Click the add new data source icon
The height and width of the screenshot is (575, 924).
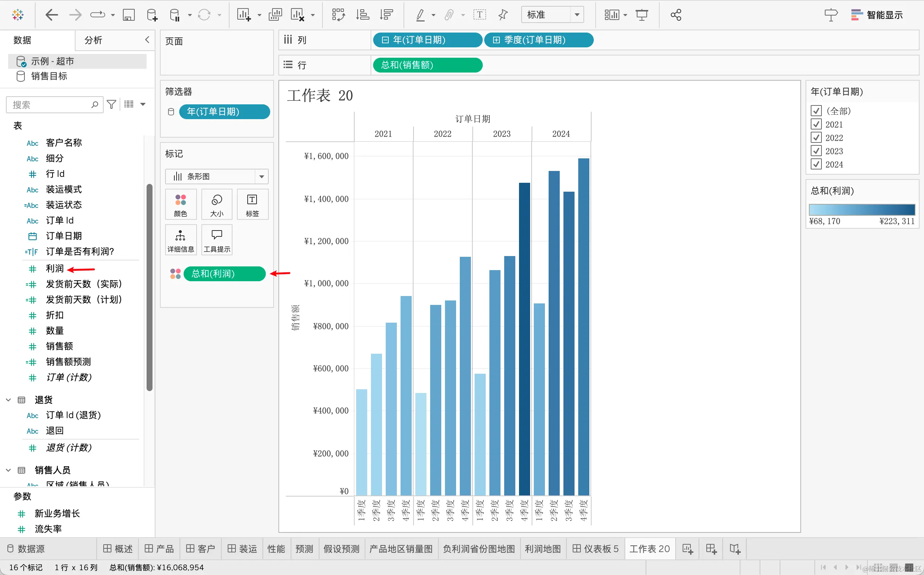pyautogui.click(x=151, y=15)
